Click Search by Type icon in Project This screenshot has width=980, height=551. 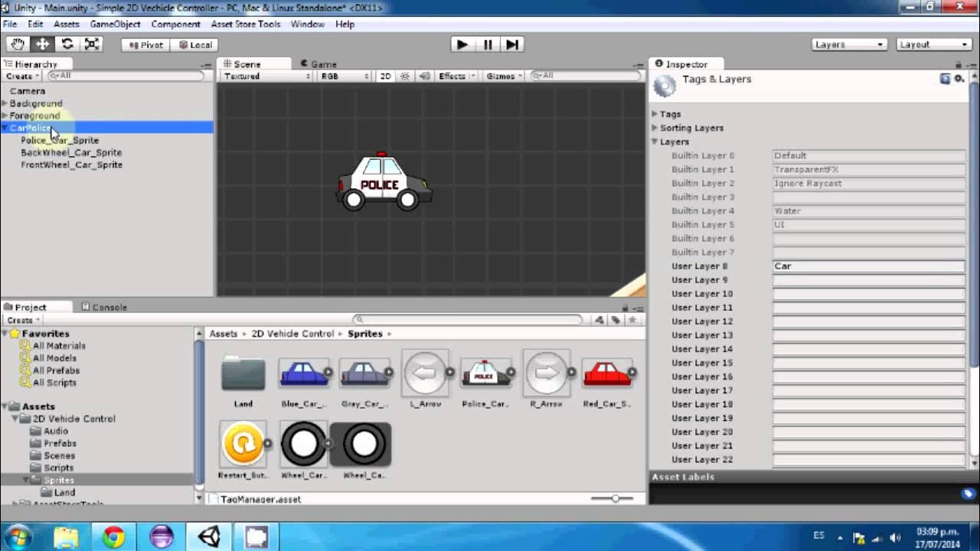click(x=599, y=320)
